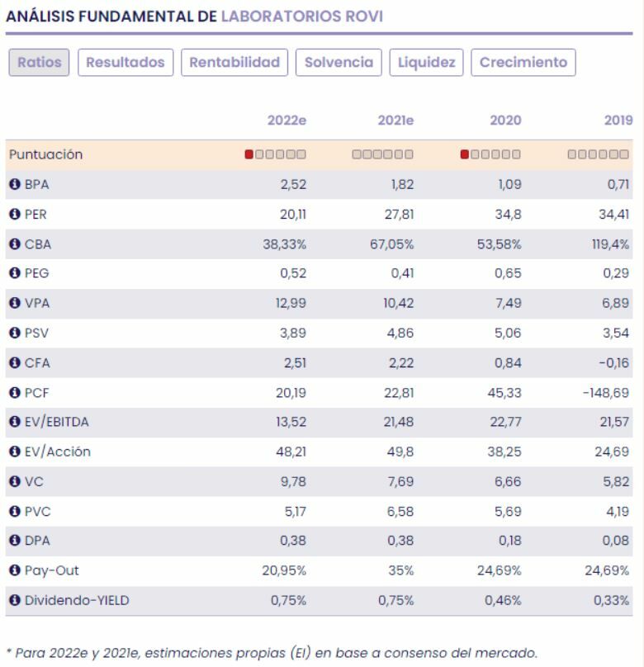Click the info icon beside PCF
Image resolution: width=644 pixels, height=667 pixels.
click(x=14, y=392)
